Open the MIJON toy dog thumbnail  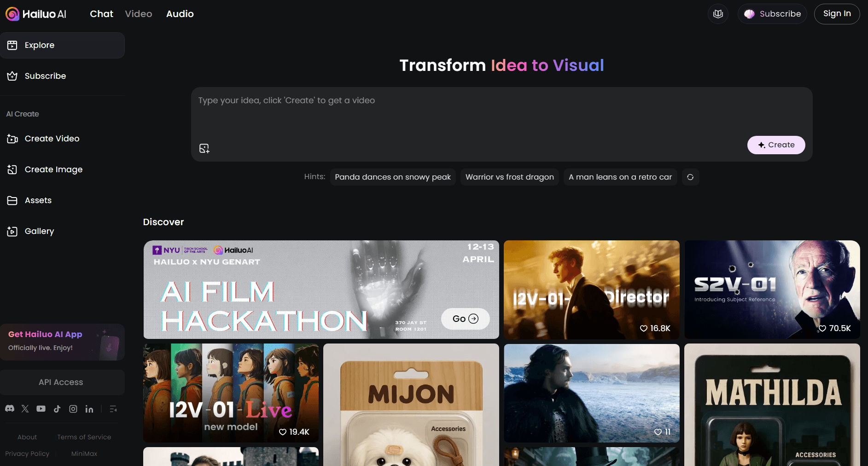[x=411, y=405]
